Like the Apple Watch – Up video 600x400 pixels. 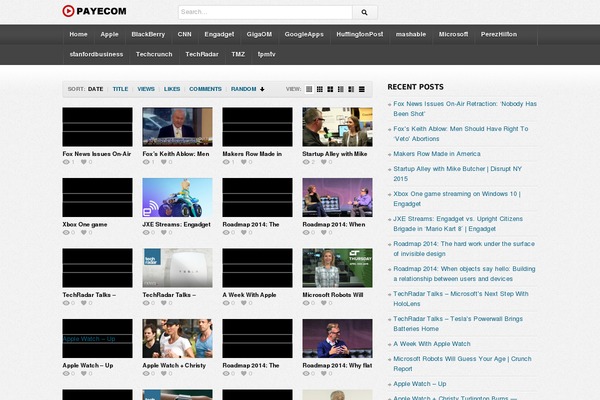click(x=83, y=373)
